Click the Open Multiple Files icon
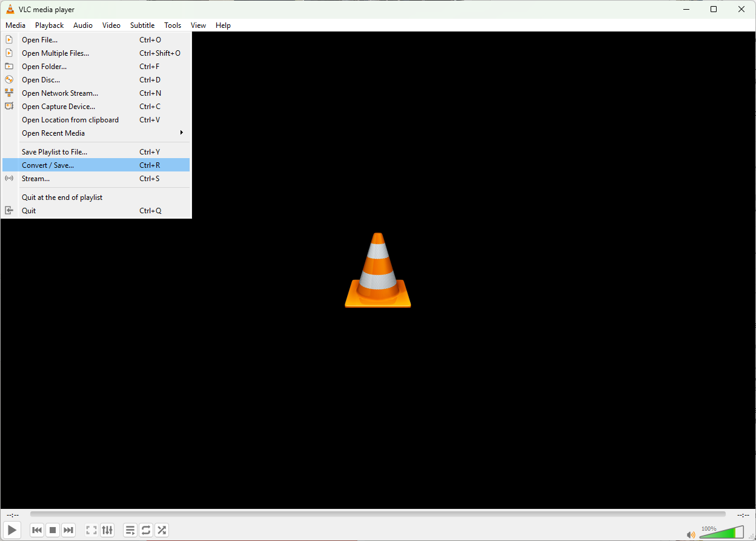Viewport: 756px width, 541px height. (9, 53)
